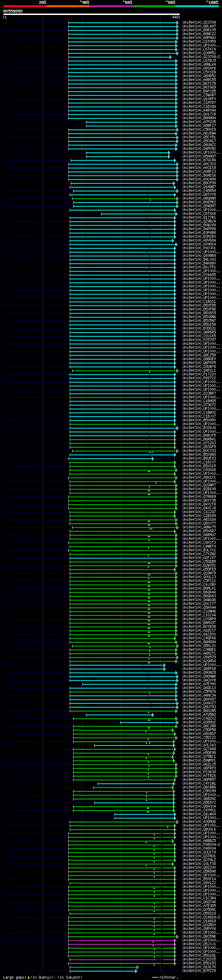Select label UniRef100_B5G181

[199, 956]
